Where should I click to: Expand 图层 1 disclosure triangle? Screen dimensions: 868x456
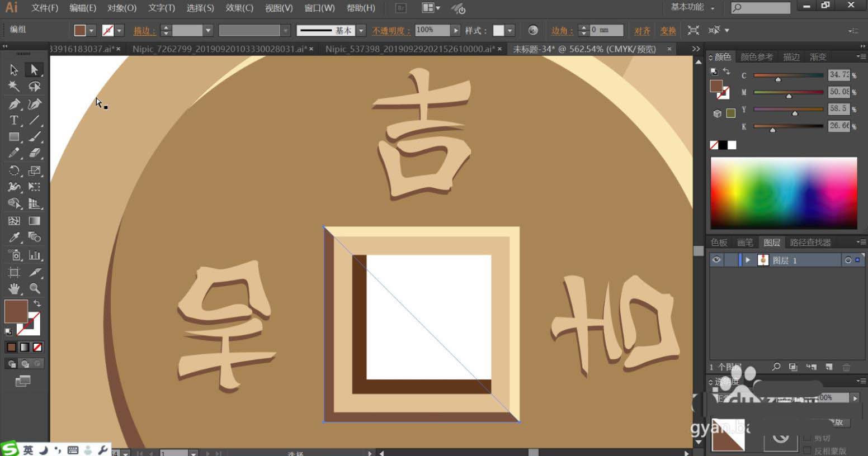click(748, 260)
